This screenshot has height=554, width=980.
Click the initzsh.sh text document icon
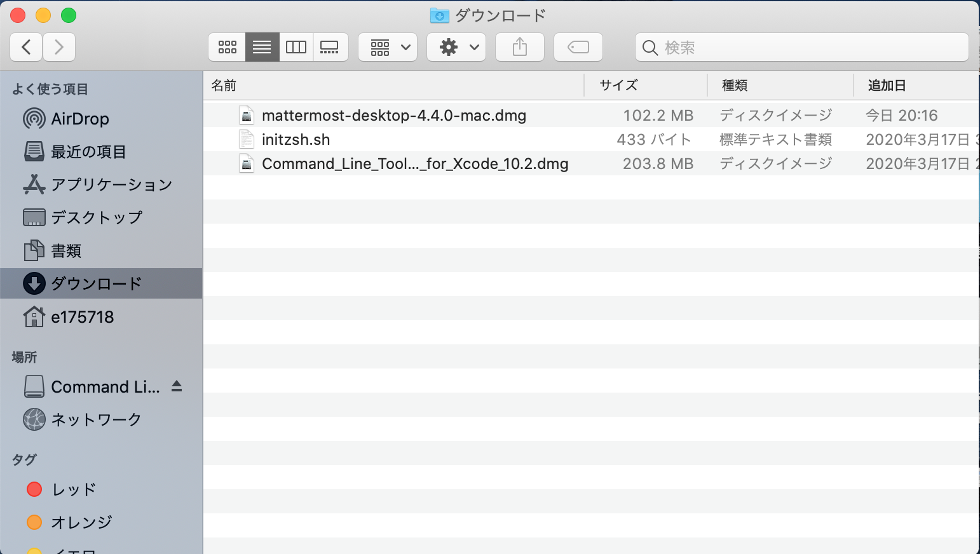point(247,139)
